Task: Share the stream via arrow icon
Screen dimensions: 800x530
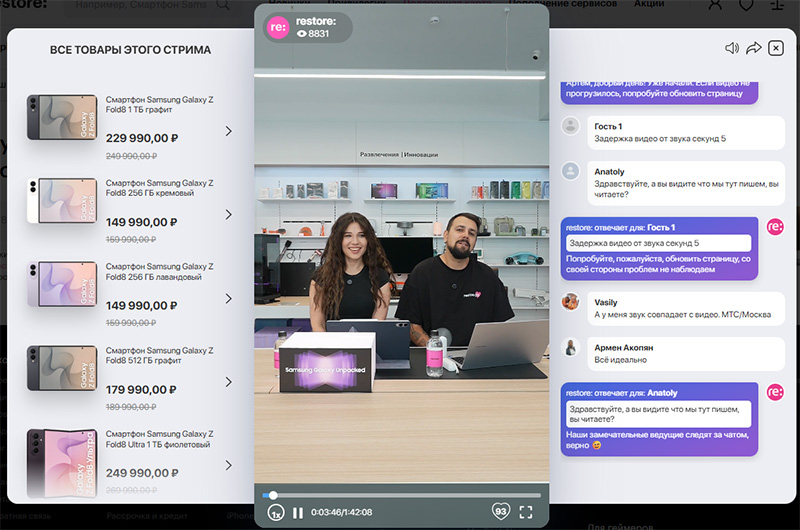Action: click(x=754, y=48)
